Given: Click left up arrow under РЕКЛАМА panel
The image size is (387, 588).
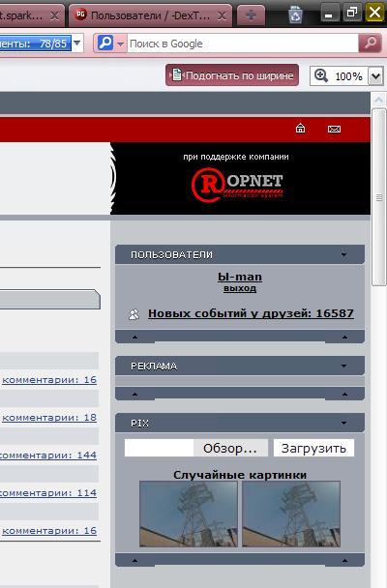Looking at the screenshot, I should coord(135,395).
